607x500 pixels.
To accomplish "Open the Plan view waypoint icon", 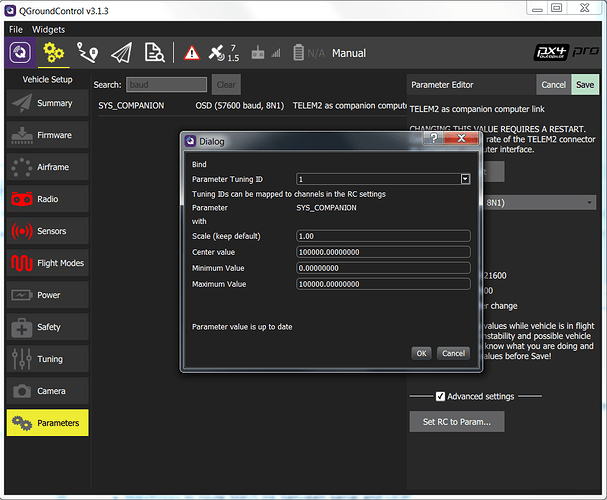I will pos(87,53).
